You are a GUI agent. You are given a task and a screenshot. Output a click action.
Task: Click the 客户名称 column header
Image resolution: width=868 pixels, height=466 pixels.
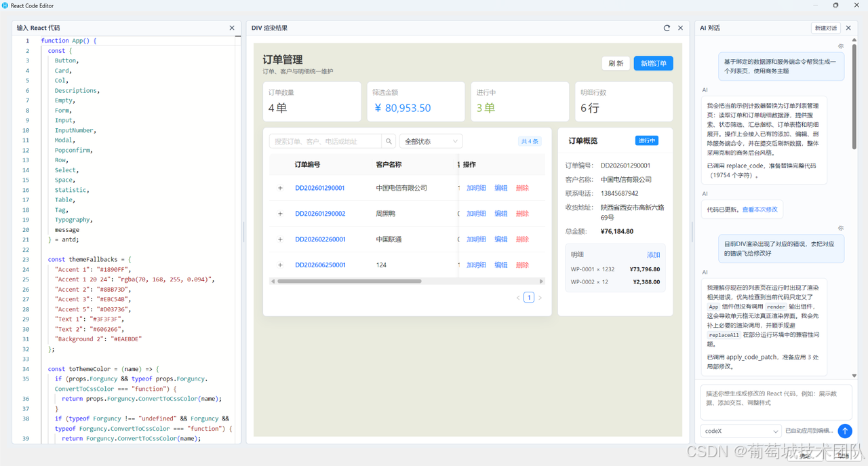389,165
